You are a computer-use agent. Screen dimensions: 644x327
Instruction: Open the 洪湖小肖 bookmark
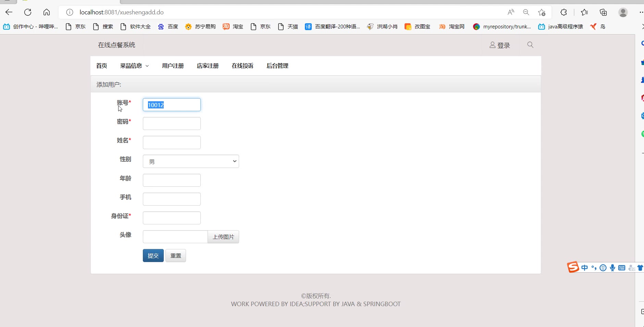(382, 27)
